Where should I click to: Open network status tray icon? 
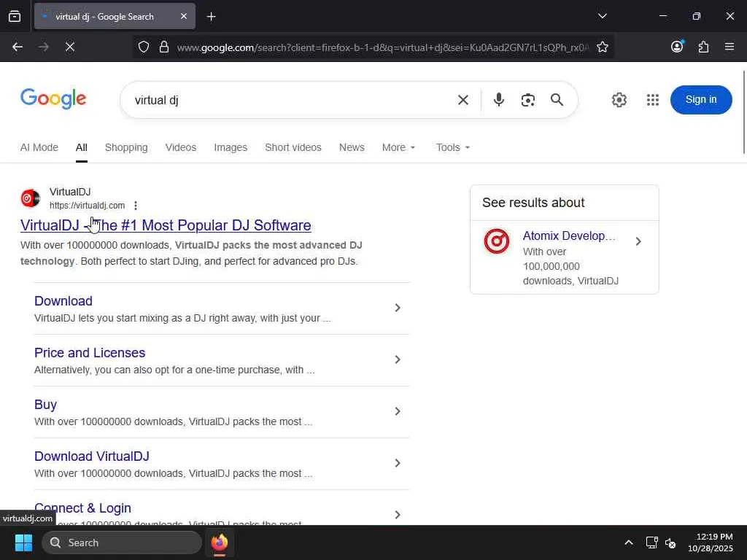click(x=651, y=542)
